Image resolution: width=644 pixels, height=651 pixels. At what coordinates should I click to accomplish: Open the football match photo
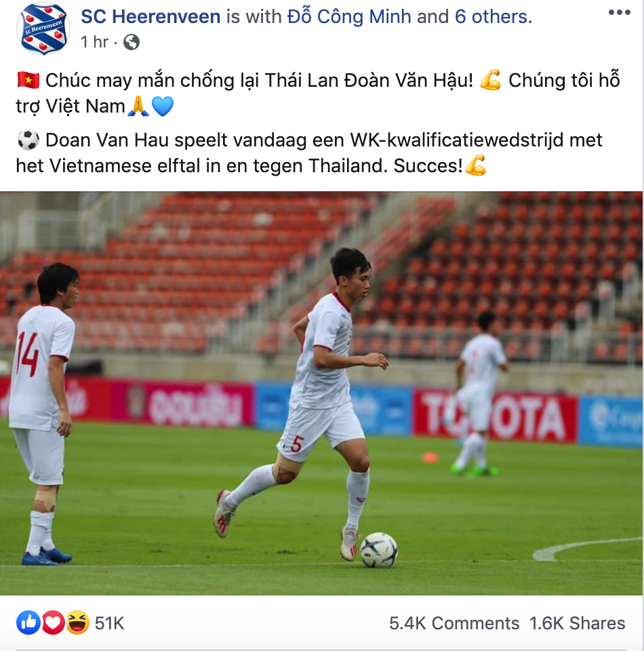tap(321, 393)
